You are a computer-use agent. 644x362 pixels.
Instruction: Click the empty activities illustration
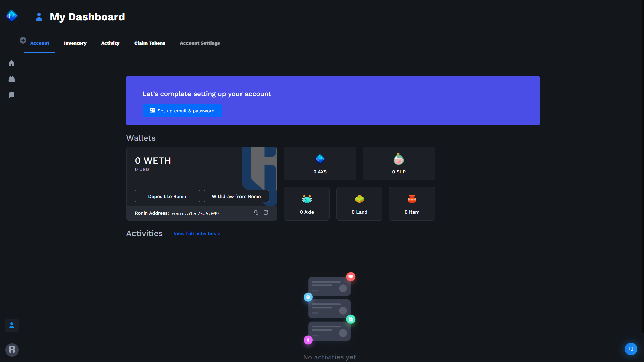(x=329, y=308)
